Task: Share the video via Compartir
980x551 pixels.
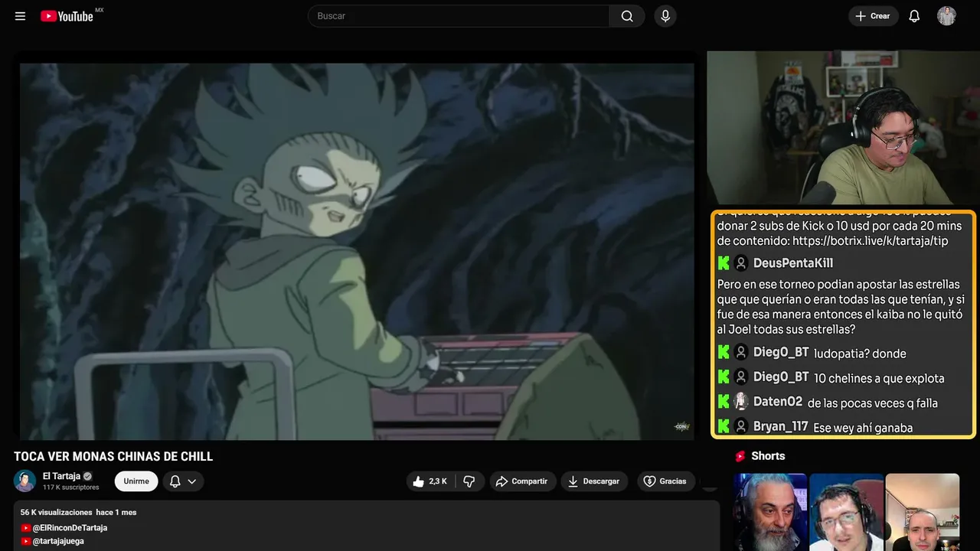Action: [521, 481]
